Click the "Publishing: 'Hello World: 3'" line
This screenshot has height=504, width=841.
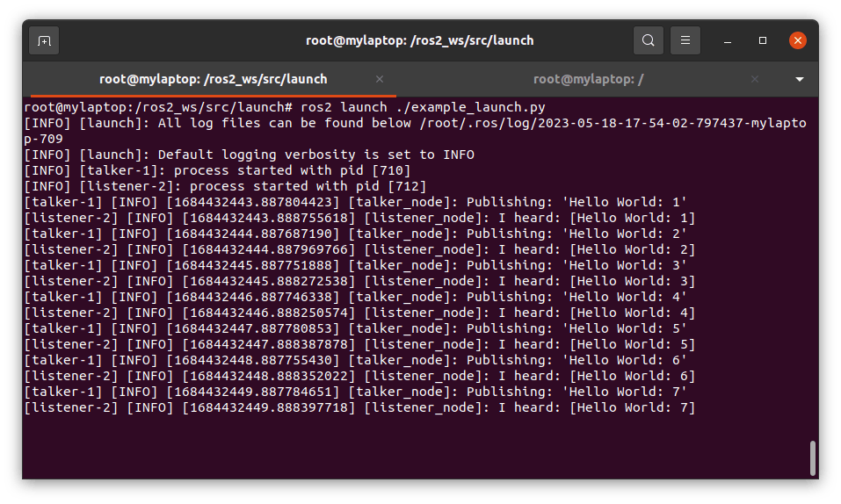pos(356,265)
